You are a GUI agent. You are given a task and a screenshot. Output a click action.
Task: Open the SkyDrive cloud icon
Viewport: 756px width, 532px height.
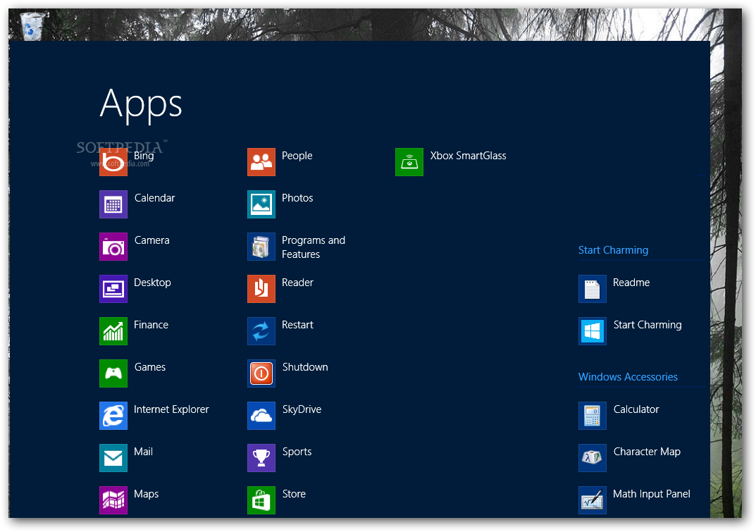tap(261, 416)
